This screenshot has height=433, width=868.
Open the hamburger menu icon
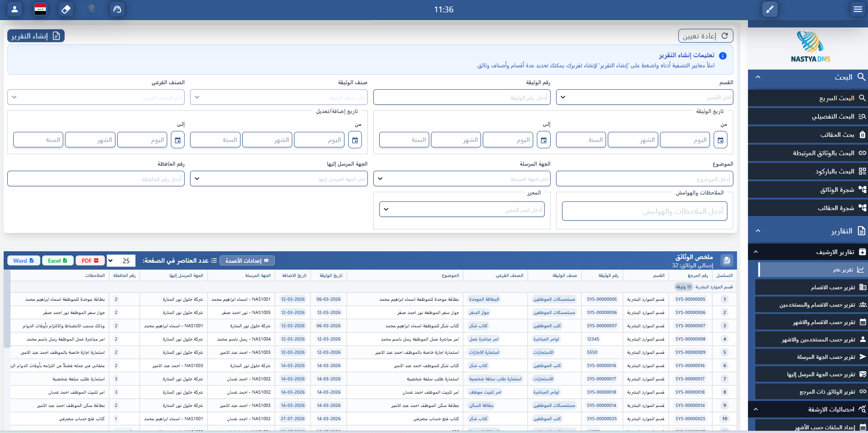pos(858,9)
